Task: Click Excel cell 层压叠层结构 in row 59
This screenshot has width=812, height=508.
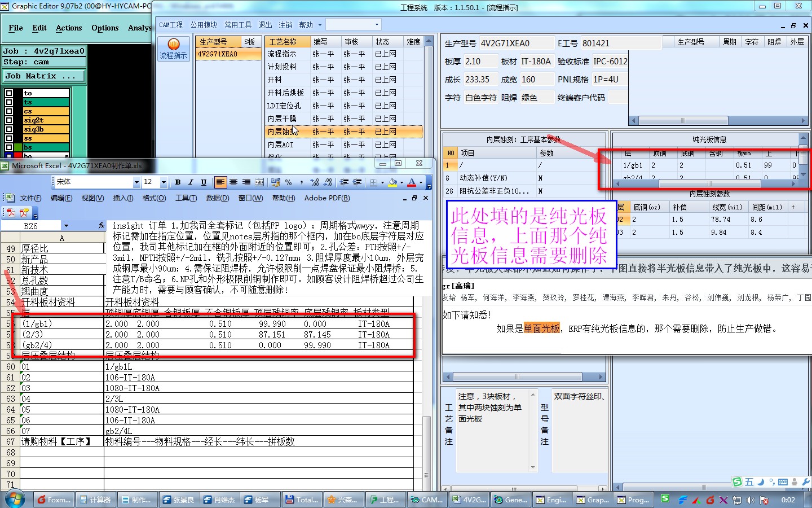Action: [x=62, y=356]
